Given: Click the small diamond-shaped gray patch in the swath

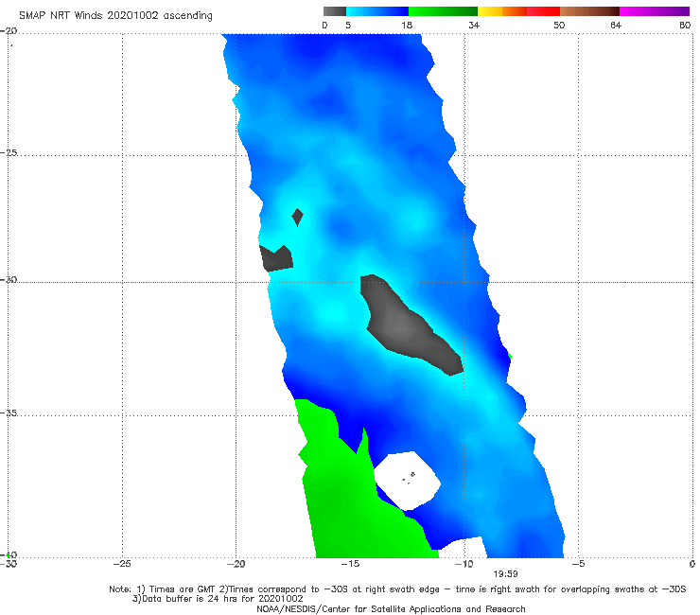Looking at the screenshot, I should pos(298,218).
